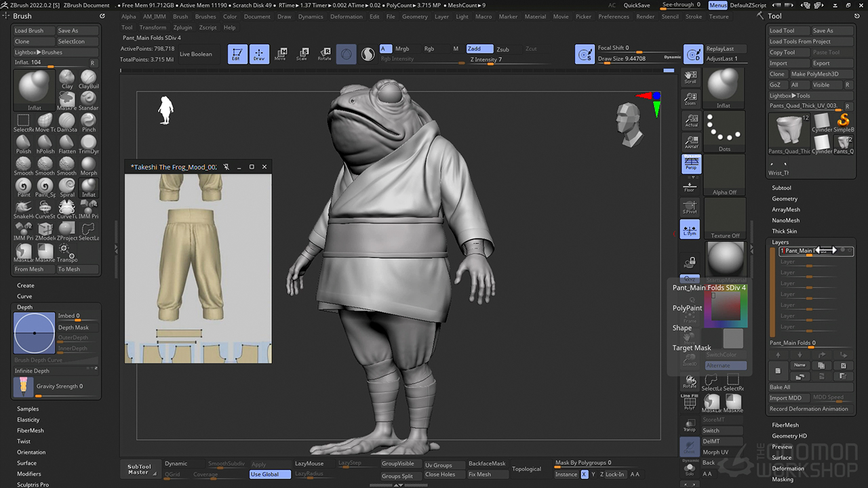Open the Zplugin menu
The width and height of the screenshot is (868, 488).
tap(182, 28)
